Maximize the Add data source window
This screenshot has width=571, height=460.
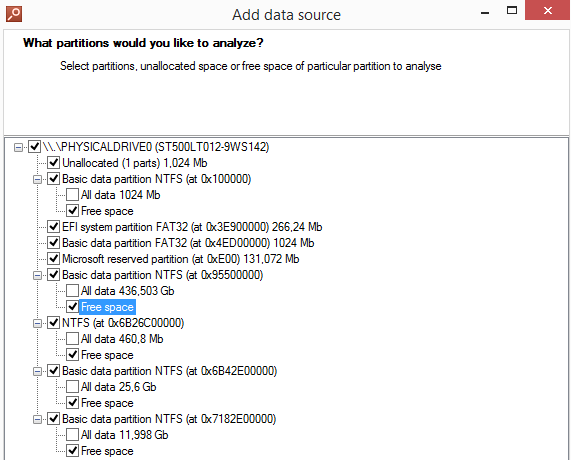512,11
